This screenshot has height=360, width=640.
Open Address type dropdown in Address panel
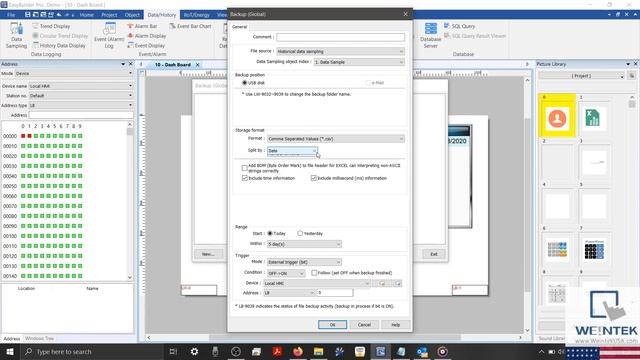(x=81, y=105)
